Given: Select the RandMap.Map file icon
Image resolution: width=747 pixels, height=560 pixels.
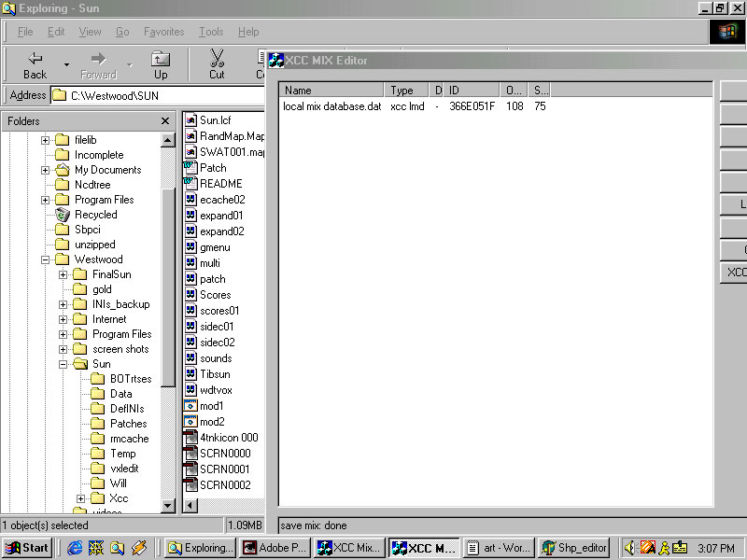Looking at the screenshot, I should coord(190,136).
